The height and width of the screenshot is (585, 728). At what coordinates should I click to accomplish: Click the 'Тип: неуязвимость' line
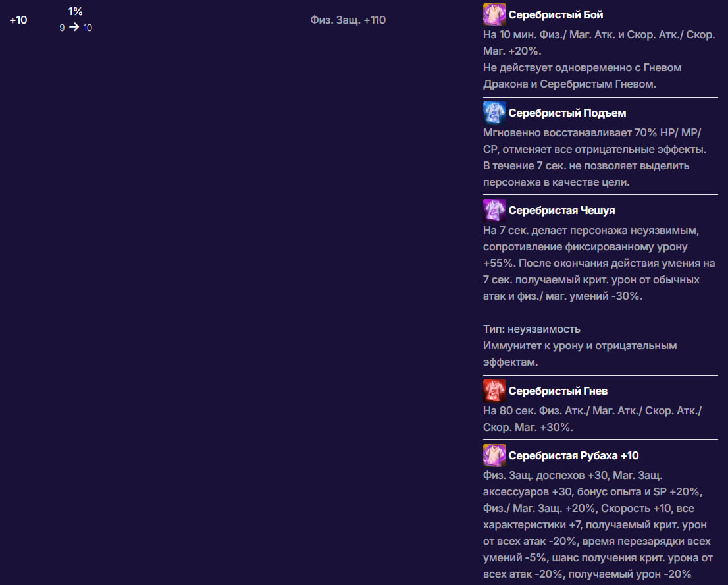tap(531, 329)
